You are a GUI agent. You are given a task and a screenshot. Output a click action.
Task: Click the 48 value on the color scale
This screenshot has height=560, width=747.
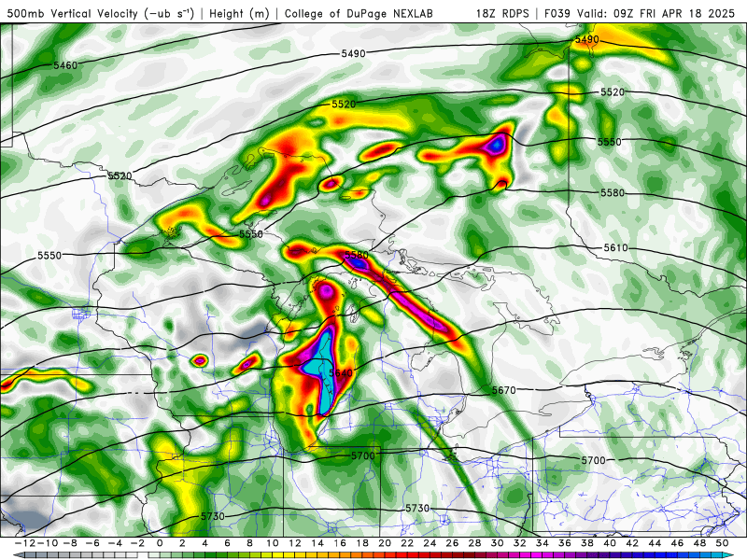(699, 543)
